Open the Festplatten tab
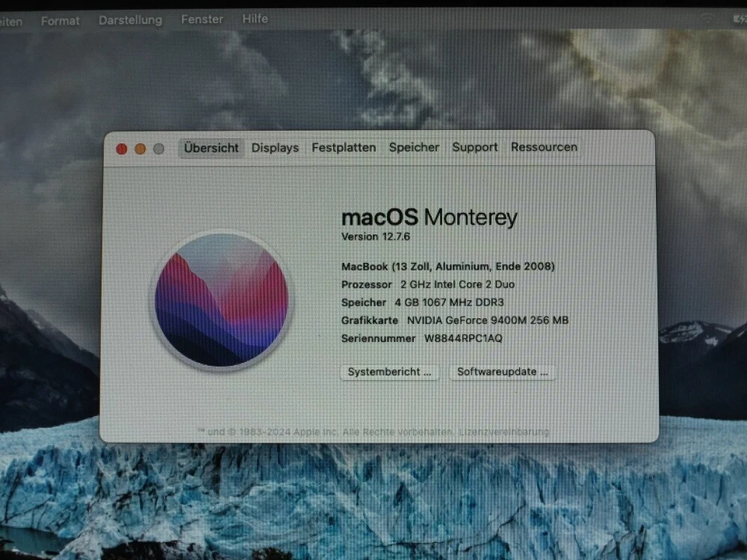 coord(343,148)
